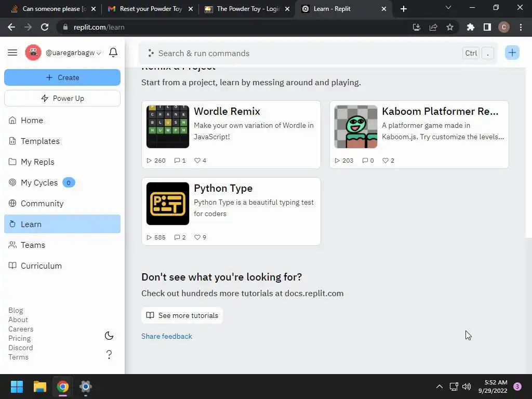Screen dimensions: 532x399
Task: Open the tab search chevron
Action: pyautogui.click(x=448, y=7)
